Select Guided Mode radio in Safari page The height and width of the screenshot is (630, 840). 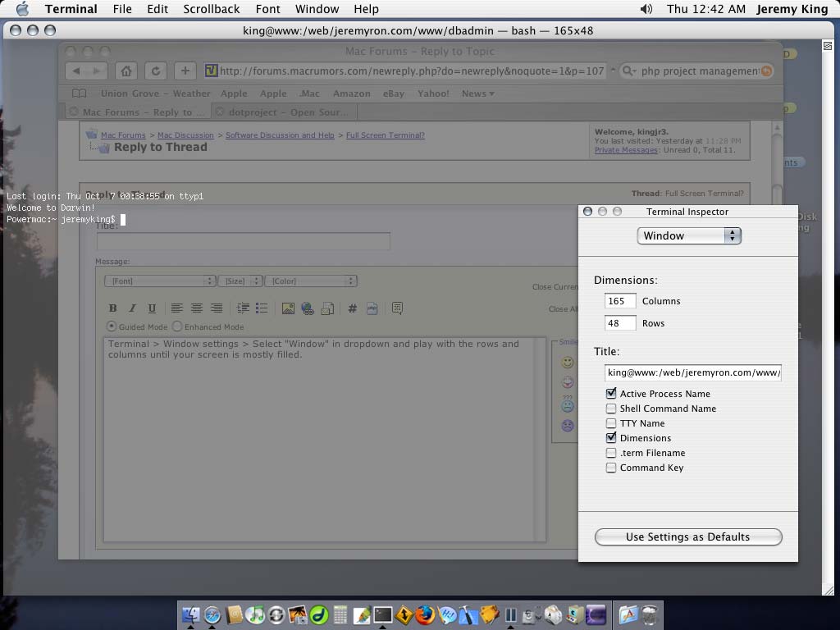point(112,326)
